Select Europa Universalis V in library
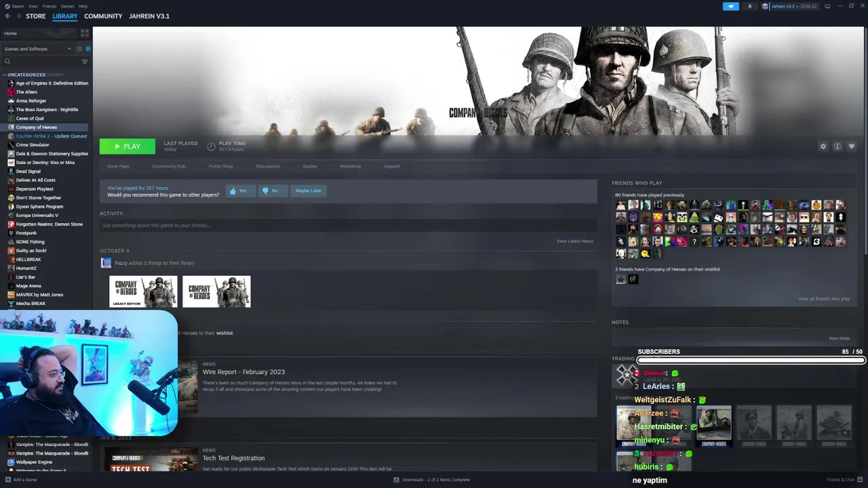 (37, 216)
